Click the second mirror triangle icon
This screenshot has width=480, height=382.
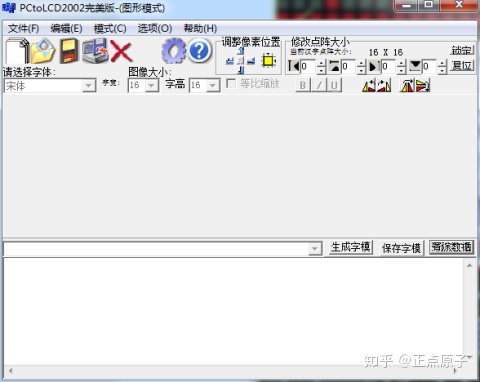(384, 86)
